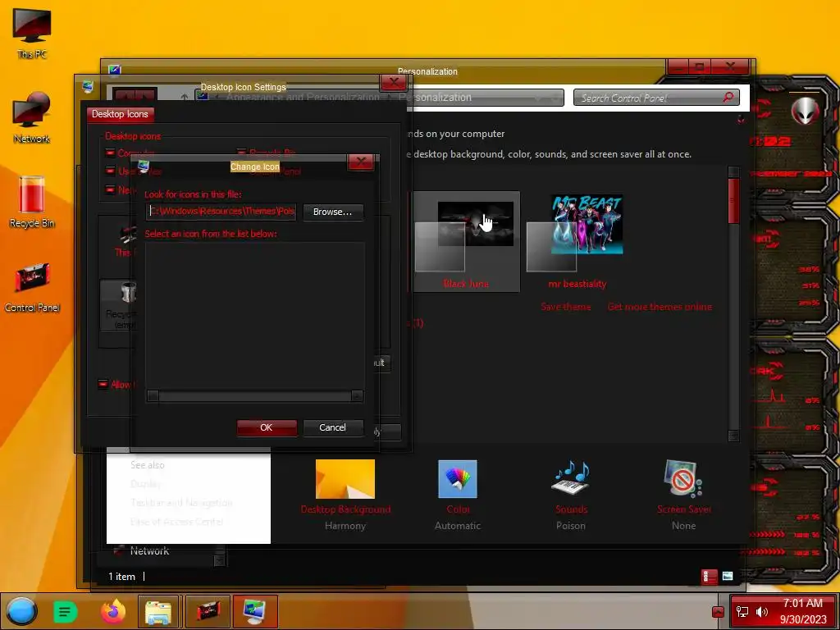Open the network status tray icon

coord(742,612)
